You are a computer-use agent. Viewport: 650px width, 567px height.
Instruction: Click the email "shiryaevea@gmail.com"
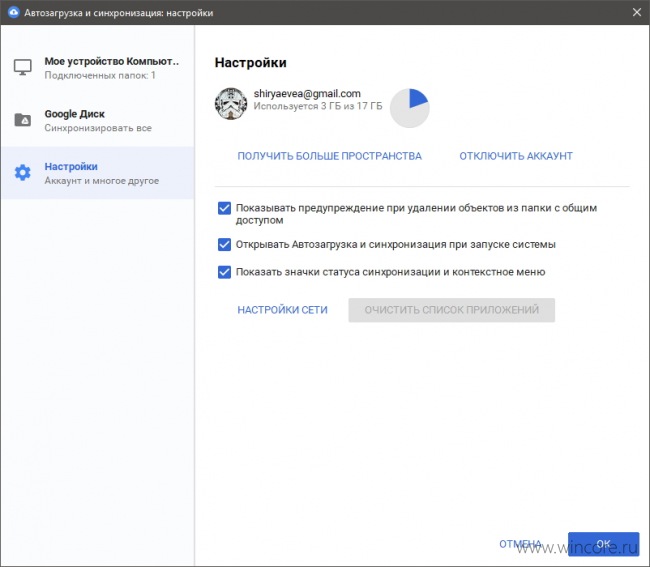coord(307,94)
